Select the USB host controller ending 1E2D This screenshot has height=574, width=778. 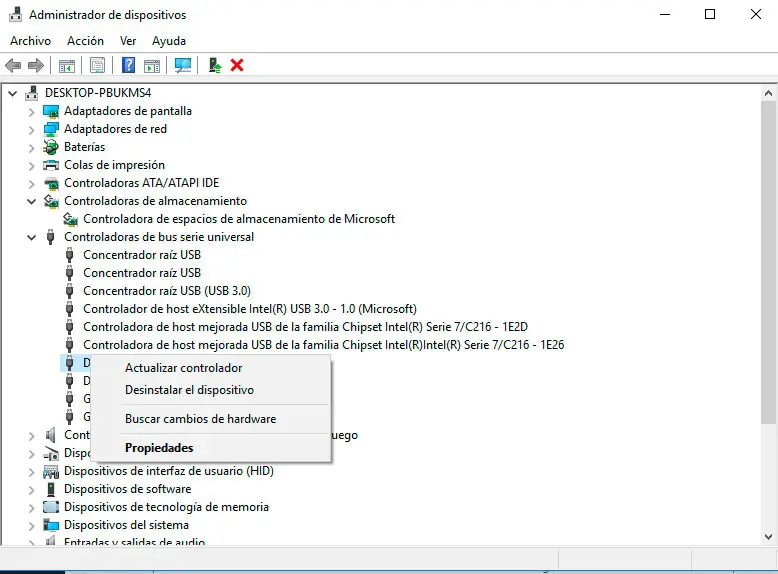click(305, 327)
